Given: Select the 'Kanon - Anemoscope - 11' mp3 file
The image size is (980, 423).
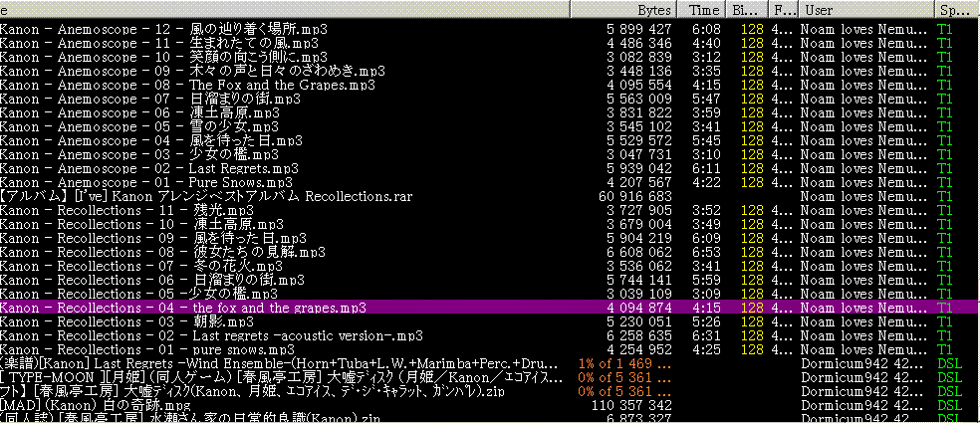Looking at the screenshot, I should pyautogui.click(x=159, y=43).
